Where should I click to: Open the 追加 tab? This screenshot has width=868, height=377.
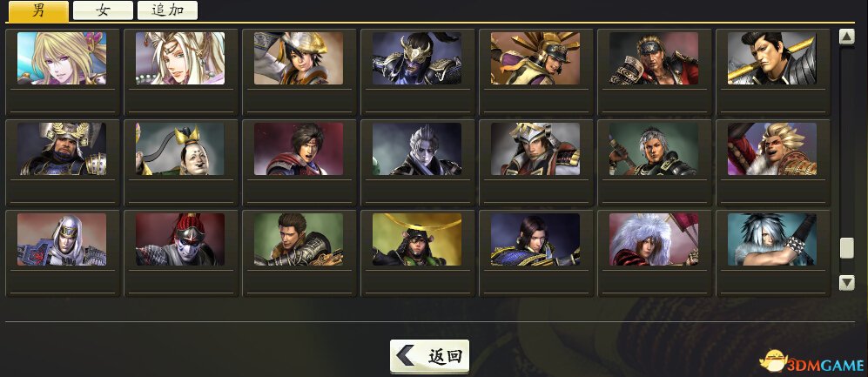(x=167, y=10)
